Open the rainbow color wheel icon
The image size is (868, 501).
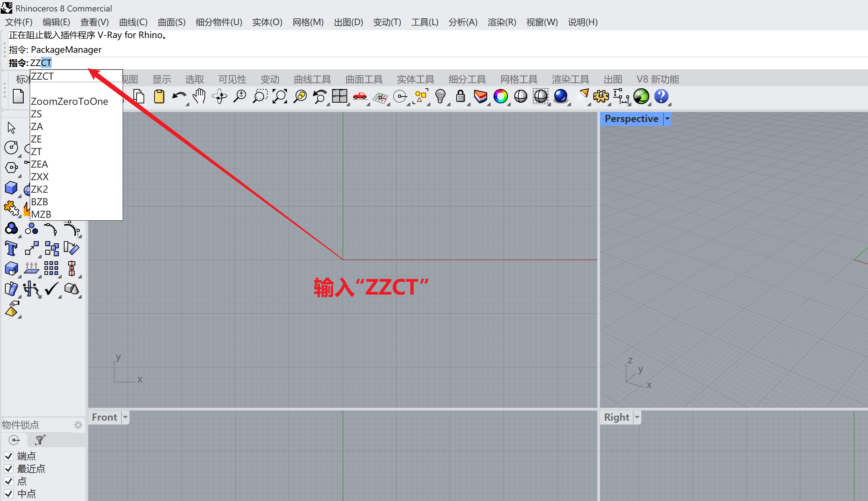[500, 97]
